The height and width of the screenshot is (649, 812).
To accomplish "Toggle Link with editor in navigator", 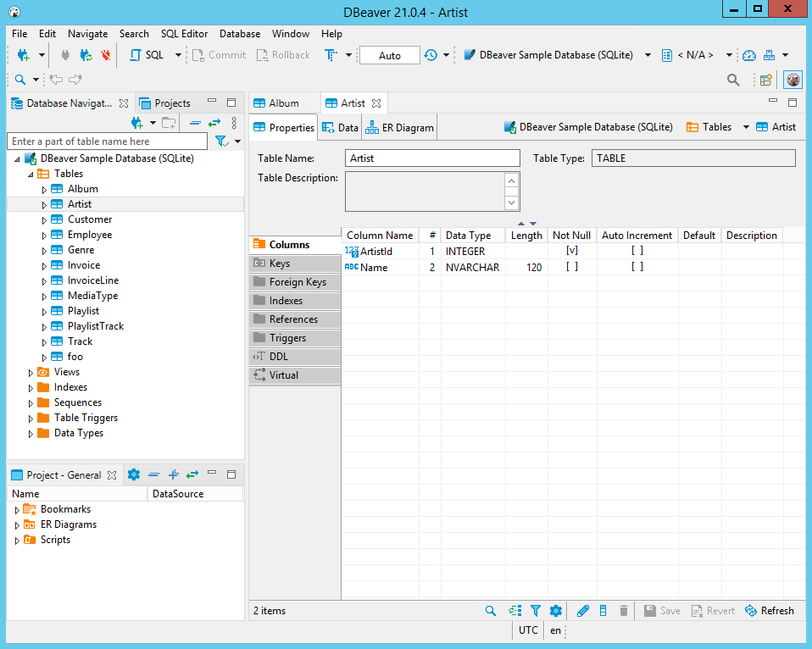I will coord(214,123).
